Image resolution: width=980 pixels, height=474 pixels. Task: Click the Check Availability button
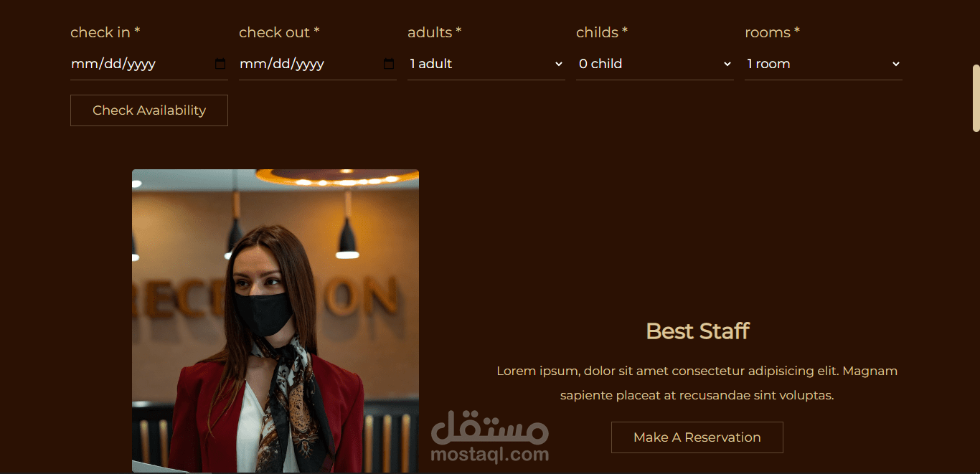pyautogui.click(x=149, y=110)
